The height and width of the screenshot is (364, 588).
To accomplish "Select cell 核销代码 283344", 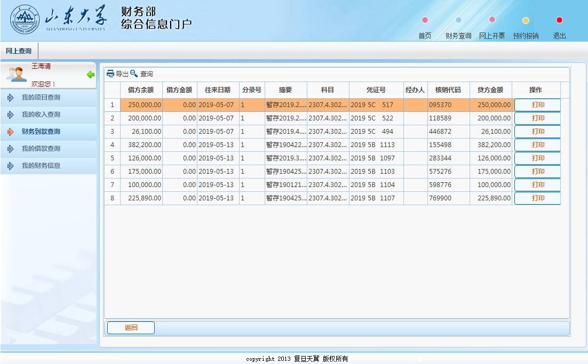I will (448, 158).
